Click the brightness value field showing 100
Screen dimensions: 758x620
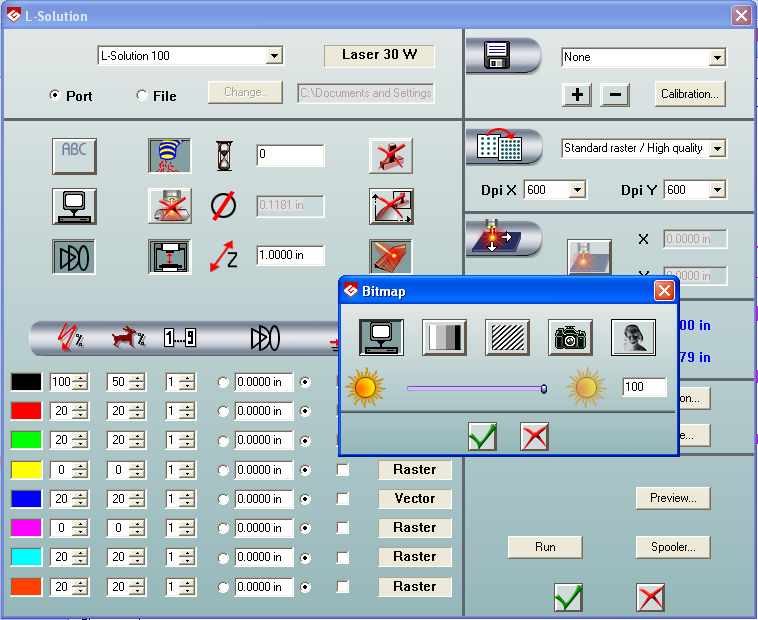pyautogui.click(x=643, y=387)
